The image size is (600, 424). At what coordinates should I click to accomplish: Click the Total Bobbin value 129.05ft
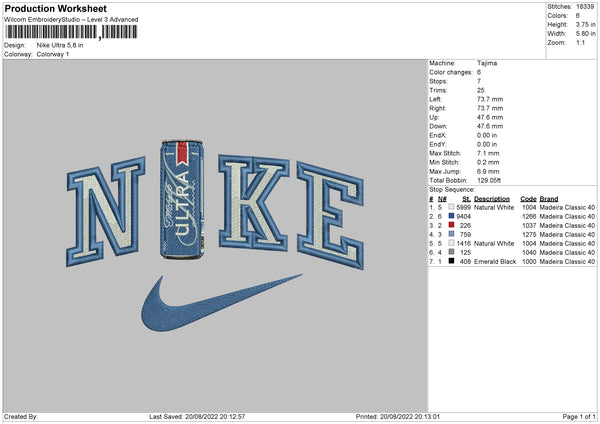pyautogui.click(x=489, y=180)
